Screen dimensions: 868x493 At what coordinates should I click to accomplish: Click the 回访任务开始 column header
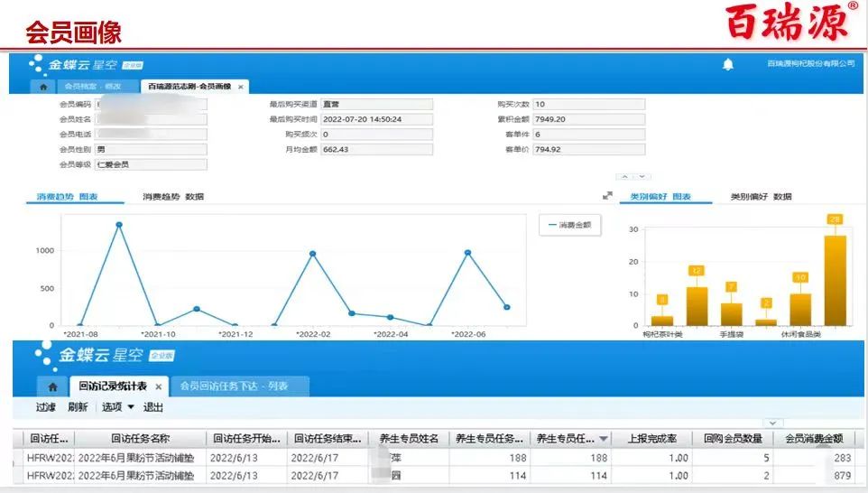click(247, 439)
